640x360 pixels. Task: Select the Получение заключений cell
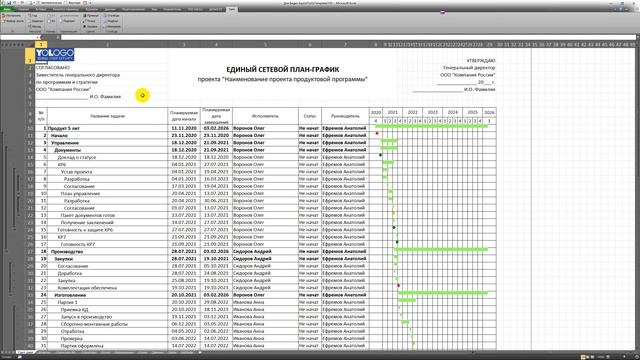click(x=107, y=222)
